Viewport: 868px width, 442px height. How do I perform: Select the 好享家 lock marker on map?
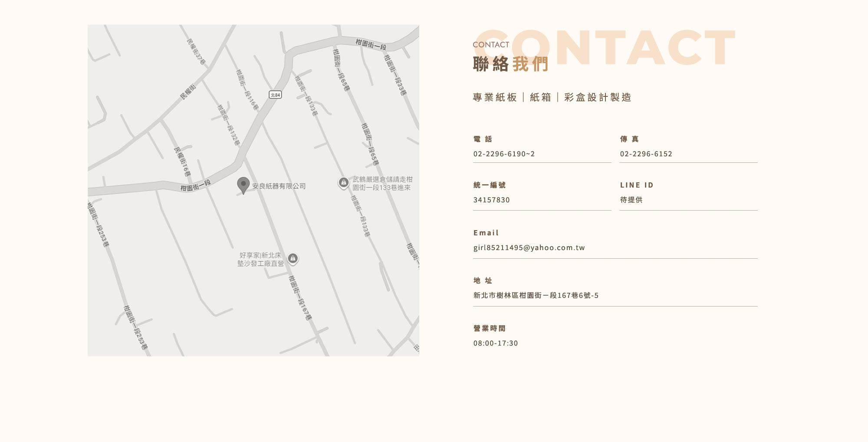coord(293,259)
